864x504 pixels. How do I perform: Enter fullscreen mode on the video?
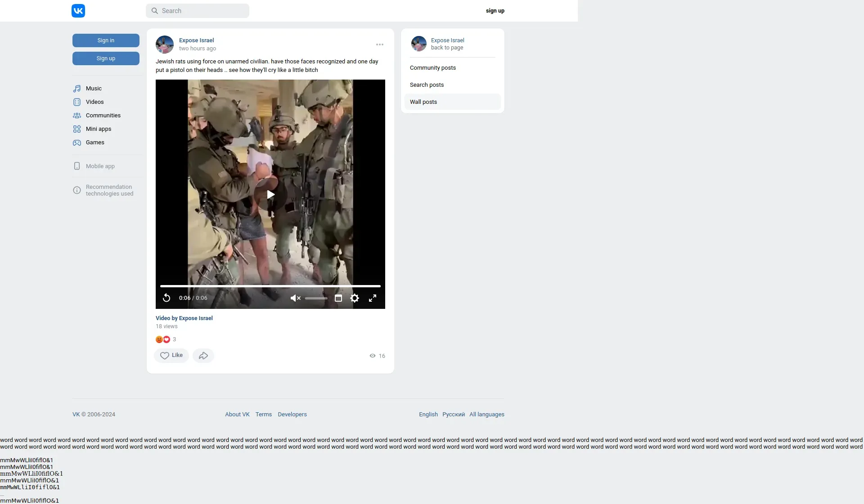pyautogui.click(x=373, y=298)
